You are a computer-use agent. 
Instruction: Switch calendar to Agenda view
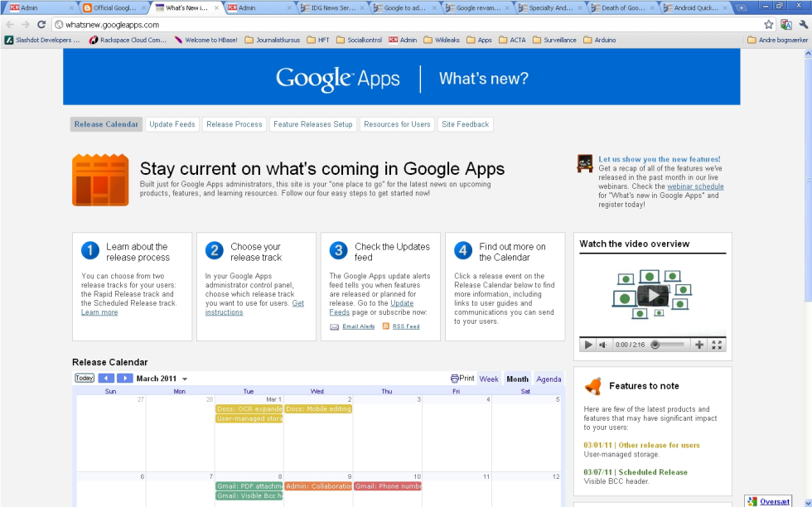click(549, 379)
